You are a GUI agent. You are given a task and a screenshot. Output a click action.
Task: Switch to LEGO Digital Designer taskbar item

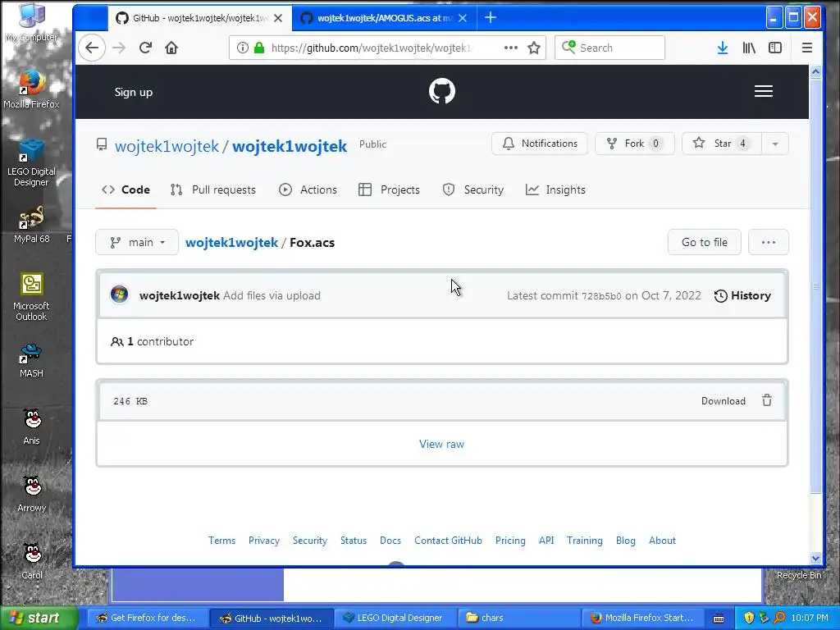point(395,618)
